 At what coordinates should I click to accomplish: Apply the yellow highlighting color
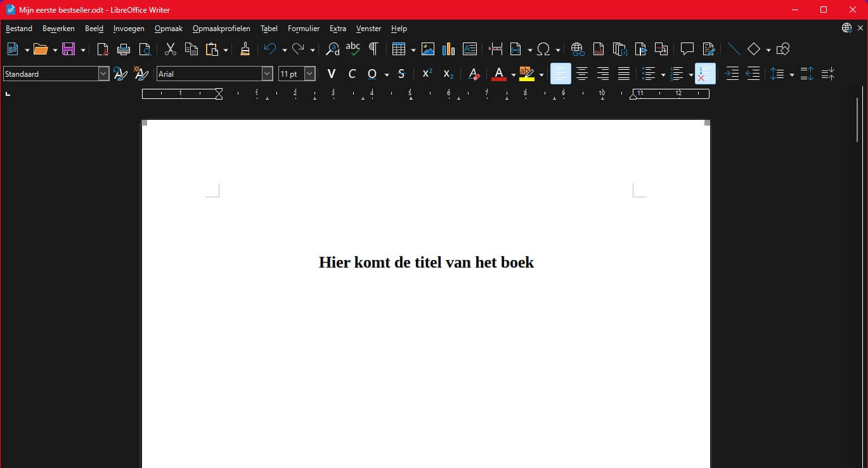(527, 74)
